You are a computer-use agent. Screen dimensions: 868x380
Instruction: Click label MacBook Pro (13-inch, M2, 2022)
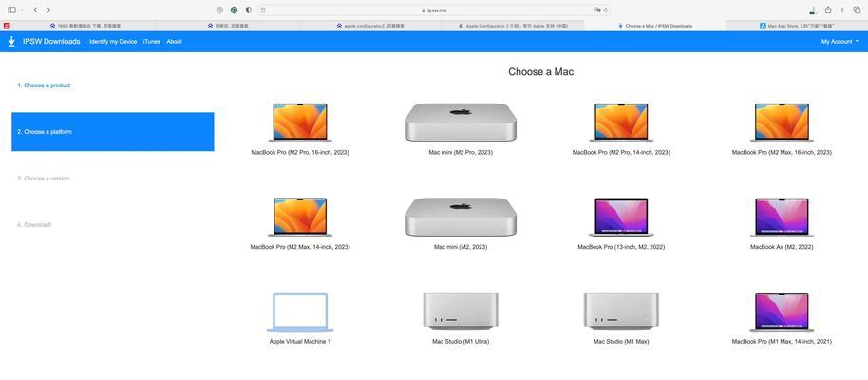click(621, 247)
